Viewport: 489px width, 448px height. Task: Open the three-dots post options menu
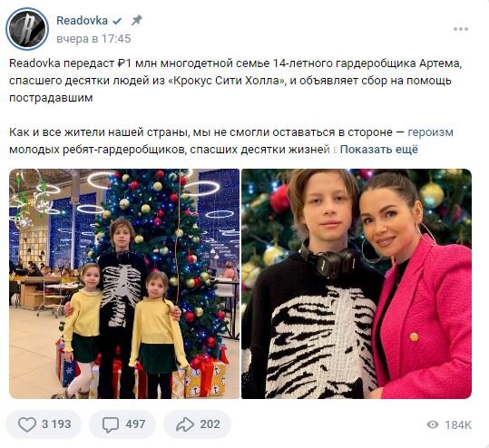(461, 29)
